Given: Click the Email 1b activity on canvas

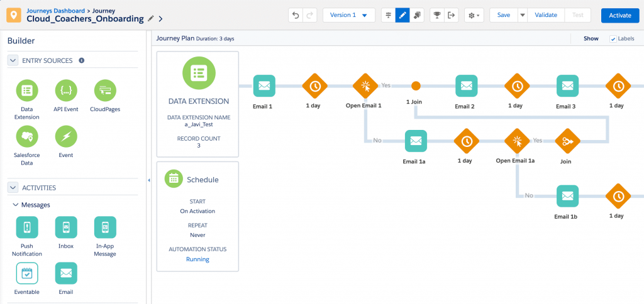Looking at the screenshot, I should tap(567, 196).
